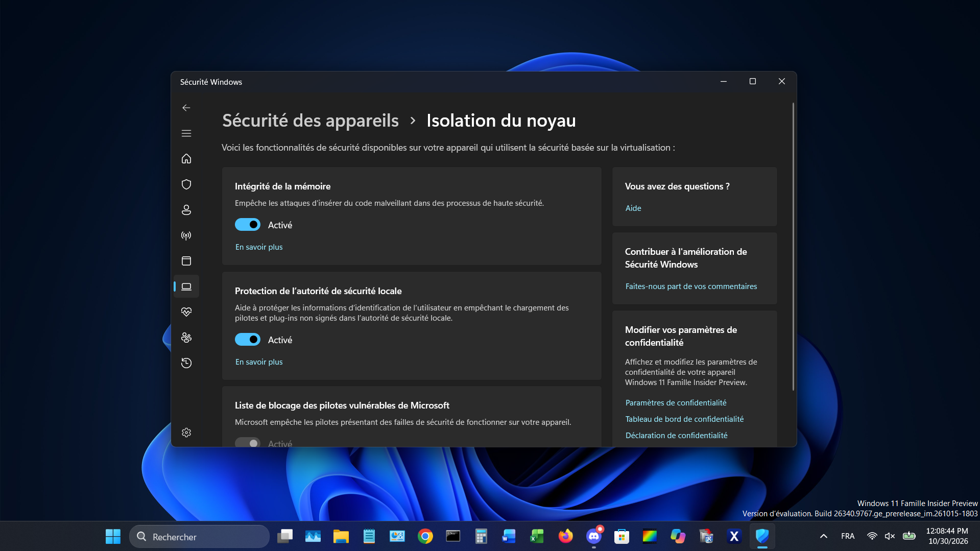Go back using the back arrow

pyautogui.click(x=186, y=108)
